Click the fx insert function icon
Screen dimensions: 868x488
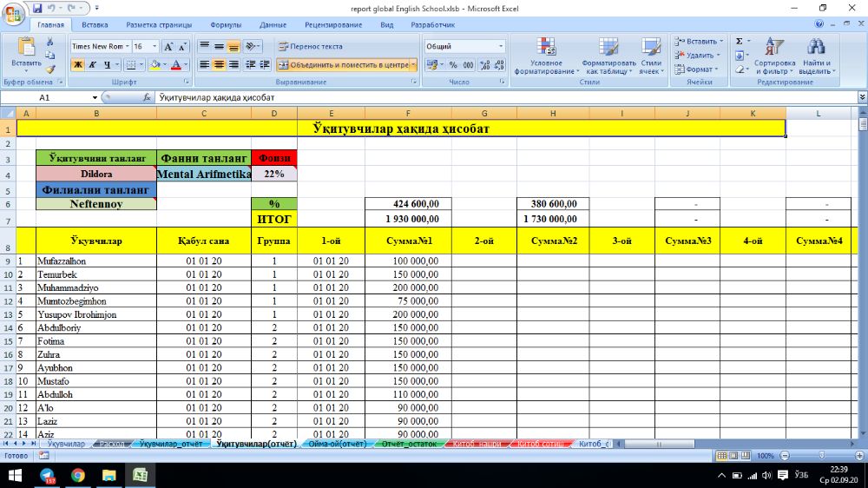147,97
